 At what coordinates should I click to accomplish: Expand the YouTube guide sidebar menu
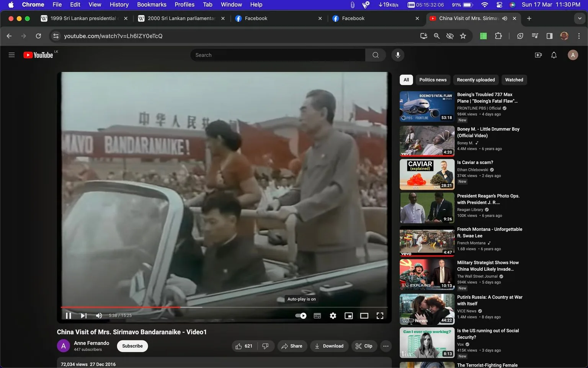11,54
